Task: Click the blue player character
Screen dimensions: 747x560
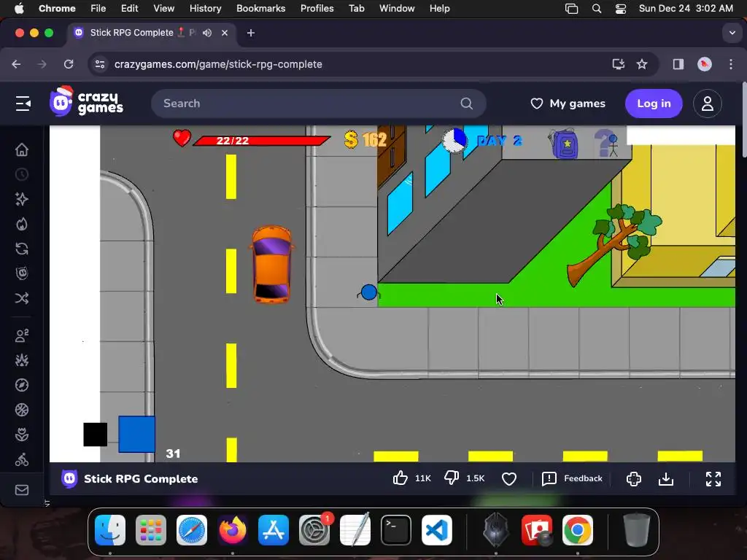Action: pyautogui.click(x=368, y=292)
